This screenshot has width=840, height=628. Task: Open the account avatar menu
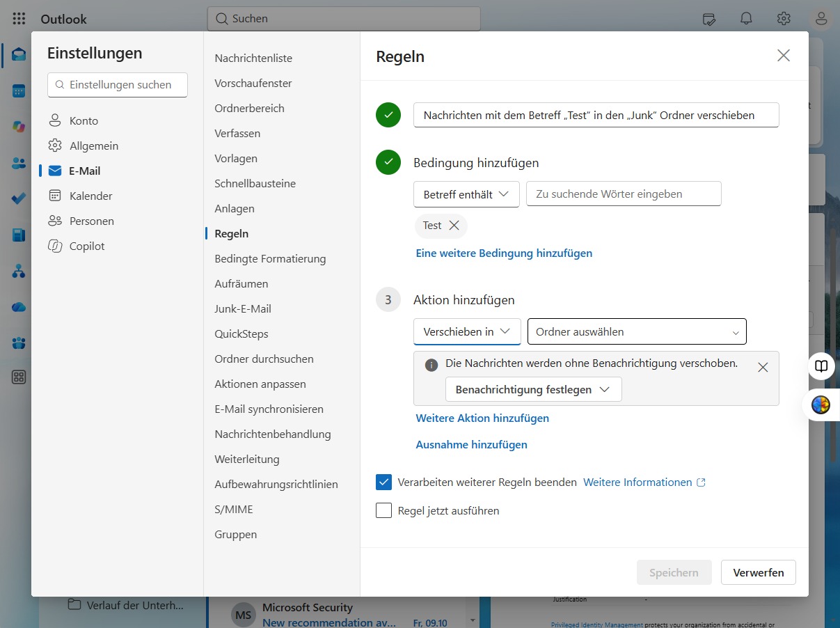tap(822, 19)
